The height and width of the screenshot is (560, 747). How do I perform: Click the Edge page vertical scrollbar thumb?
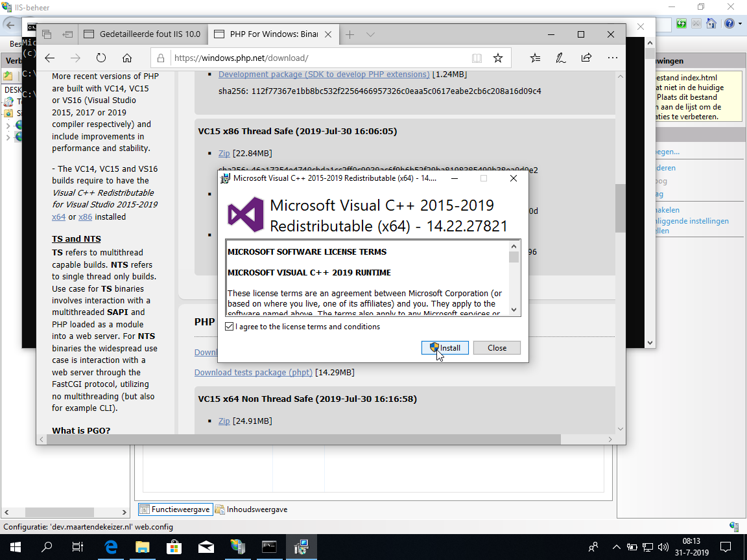[x=621, y=208]
